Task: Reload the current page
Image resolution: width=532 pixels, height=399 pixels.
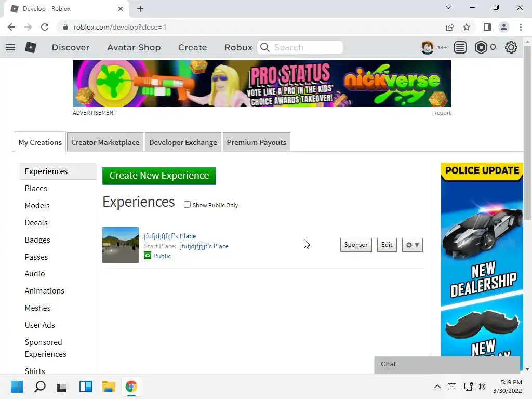Action: [x=45, y=27]
